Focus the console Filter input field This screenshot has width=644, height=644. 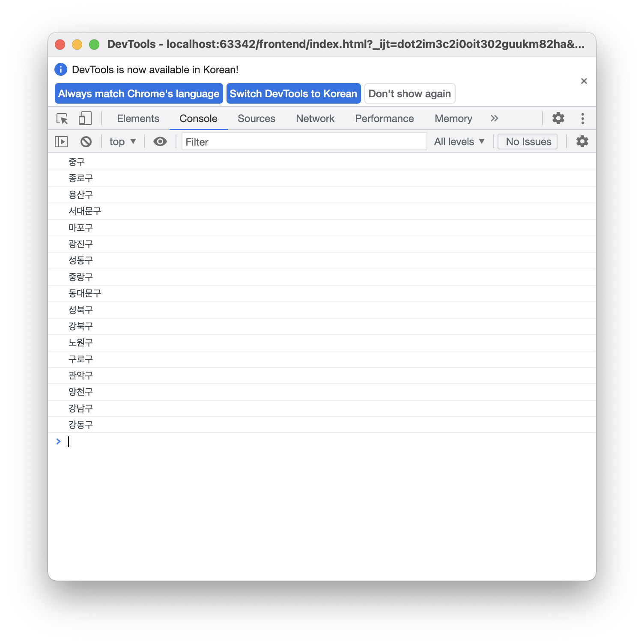coord(304,142)
